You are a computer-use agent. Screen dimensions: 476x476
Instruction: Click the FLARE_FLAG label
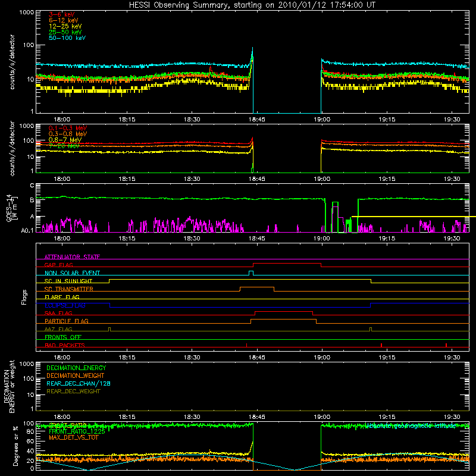62,297
